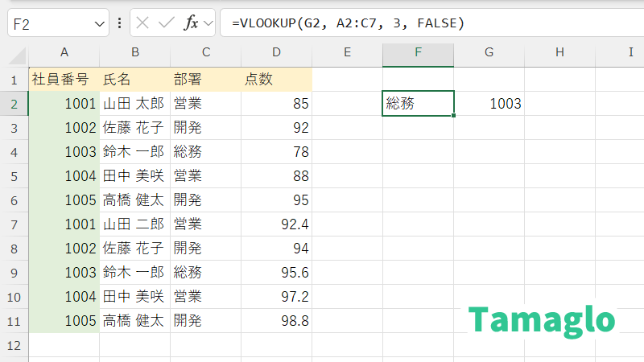Select column F header
The height and width of the screenshot is (362, 644).
(418, 53)
